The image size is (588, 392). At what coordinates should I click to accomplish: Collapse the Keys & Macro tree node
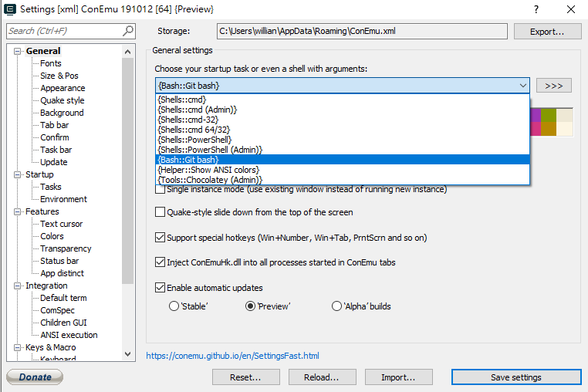17,348
